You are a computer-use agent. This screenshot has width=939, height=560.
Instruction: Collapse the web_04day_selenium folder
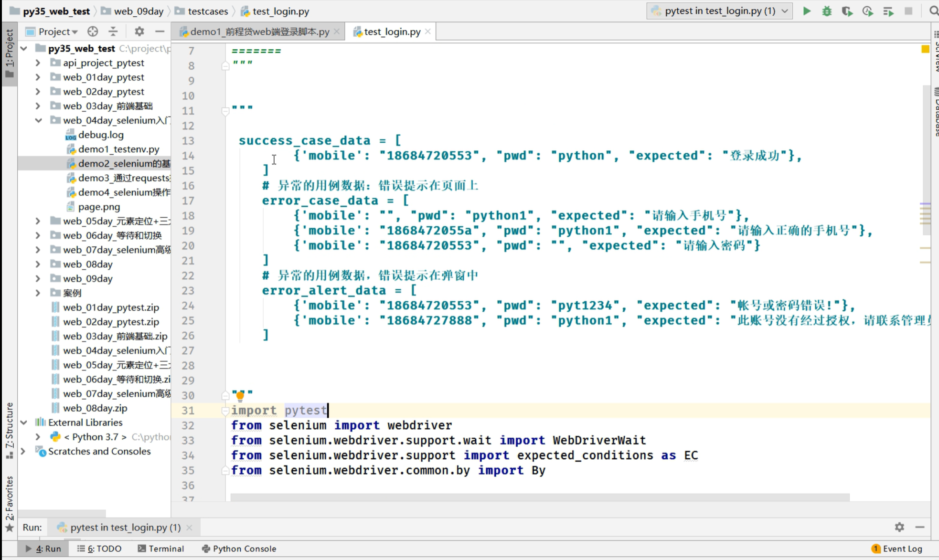(38, 120)
